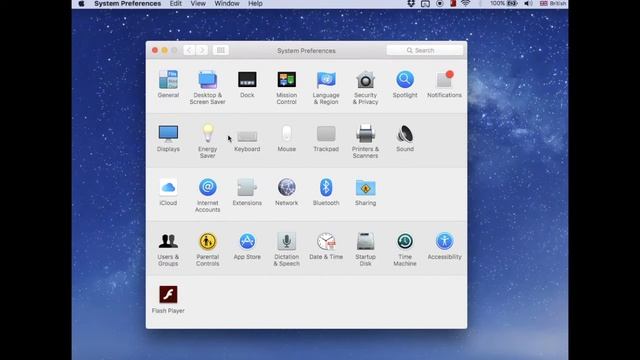The width and height of the screenshot is (640, 360).
Task: Open Dictation & Speech pane
Action: tap(287, 249)
